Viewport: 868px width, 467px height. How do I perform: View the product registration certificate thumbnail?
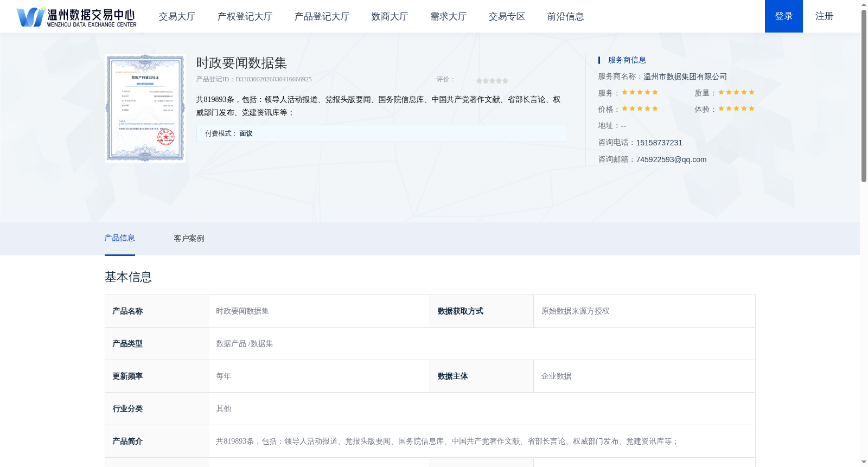pos(145,108)
